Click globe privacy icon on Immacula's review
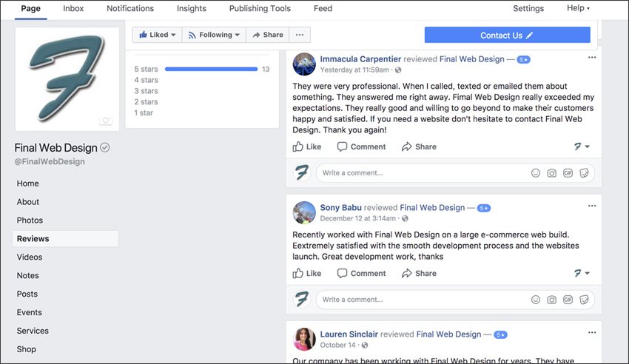The width and height of the screenshot is (629, 364). [x=398, y=70]
